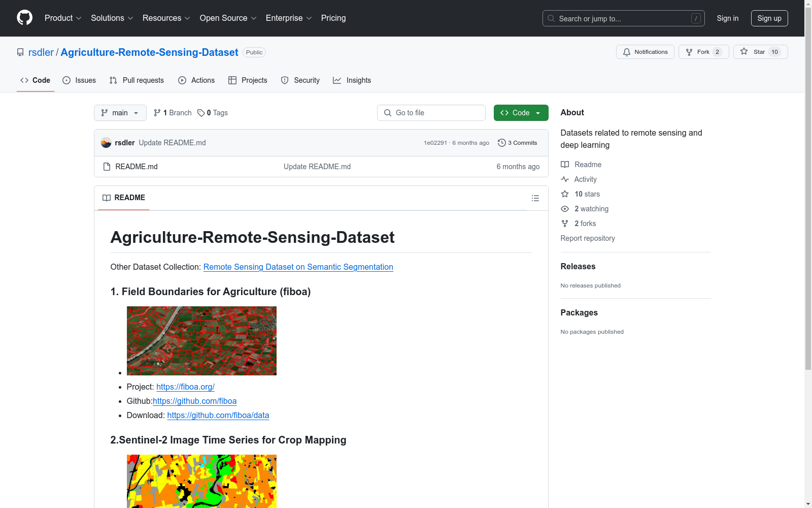Open the README.md file
The width and height of the screenshot is (812, 508).
click(137, 167)
